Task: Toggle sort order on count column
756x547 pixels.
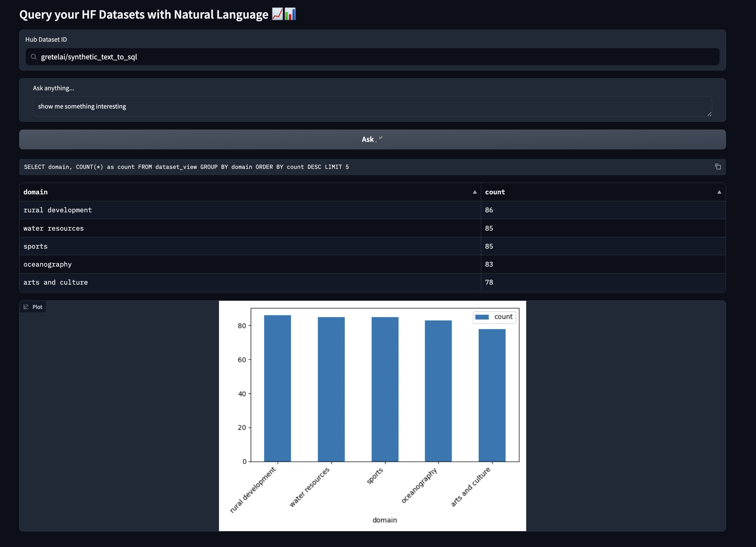Action: pyautogui.click(x=718, y=191)
